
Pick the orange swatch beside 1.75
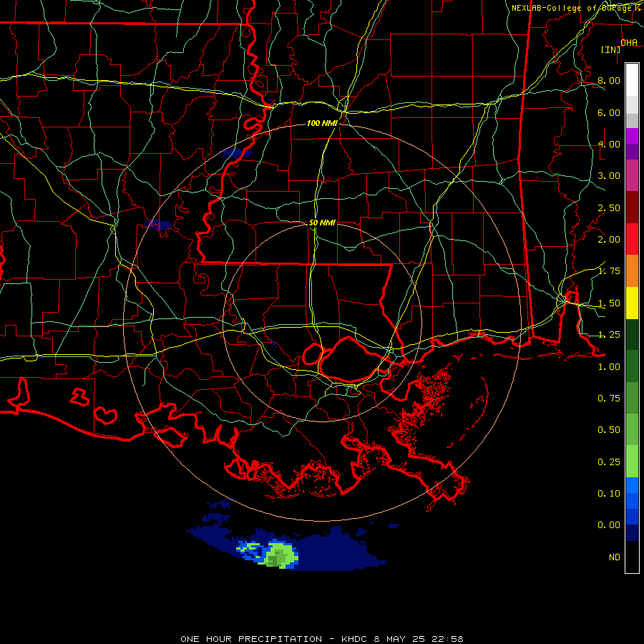632,271
